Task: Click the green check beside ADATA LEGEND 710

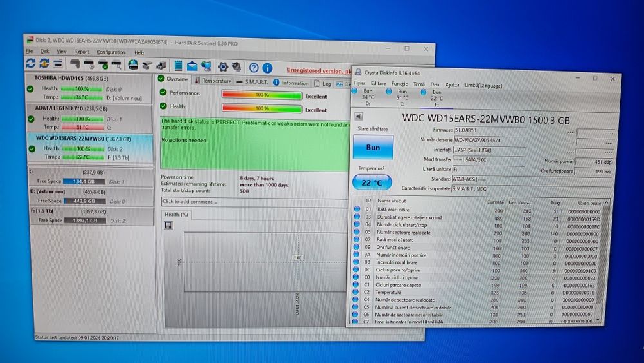Action: (x=31, y=119)
